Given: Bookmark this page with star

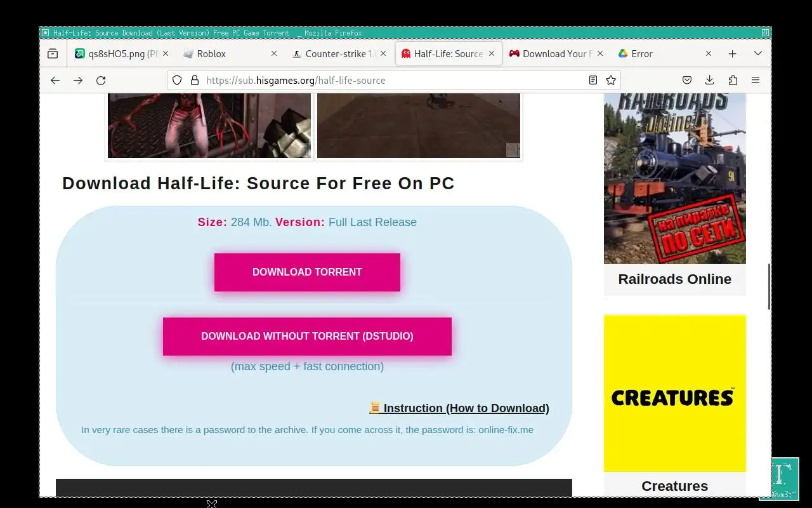Looking at the screenshot, I should coord(611,80).
